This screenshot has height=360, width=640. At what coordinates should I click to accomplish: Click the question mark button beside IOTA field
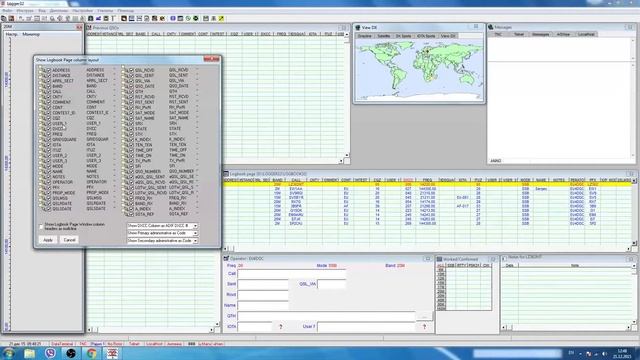(x=280, y=327)
